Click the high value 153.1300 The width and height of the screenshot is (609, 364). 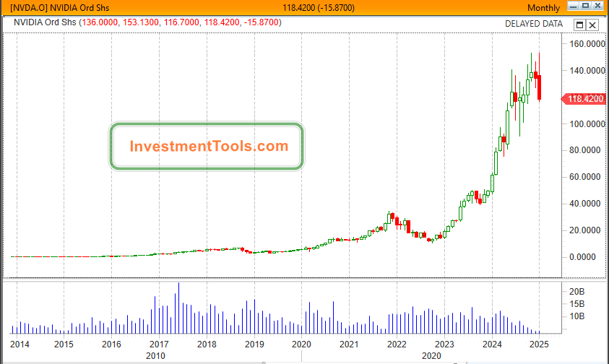point(141,22)
